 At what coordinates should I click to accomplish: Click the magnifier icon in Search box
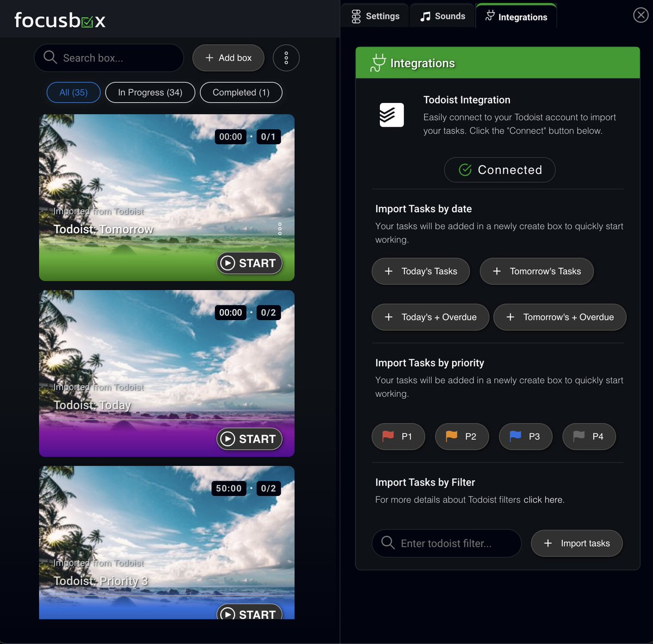pyautogui.click(x=50, y=57)
